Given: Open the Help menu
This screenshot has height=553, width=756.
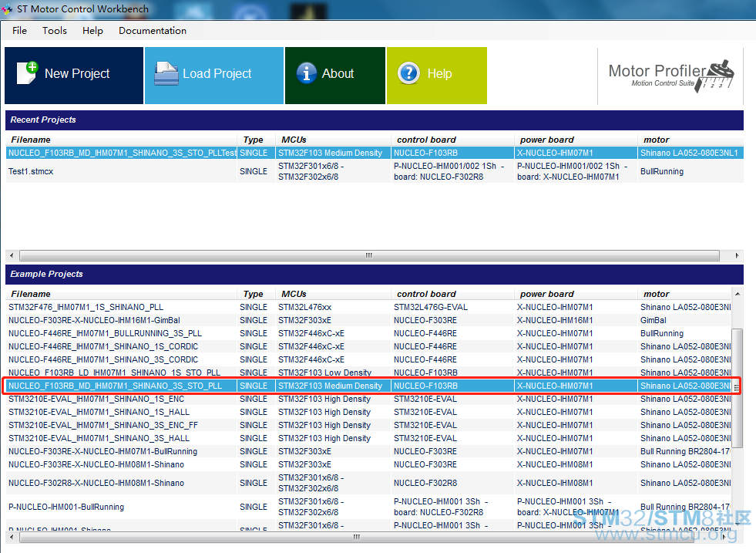Looking at the screenshot, I should 92,30.
